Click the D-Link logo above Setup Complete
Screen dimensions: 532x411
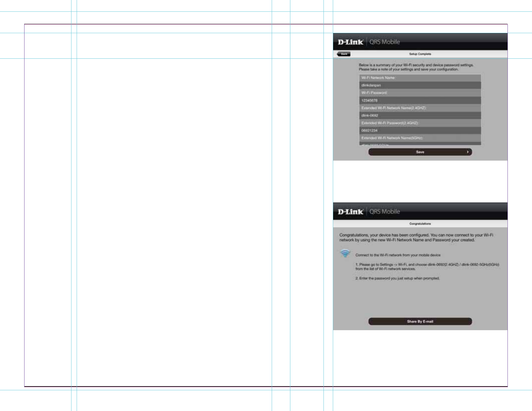coord(350,42)
